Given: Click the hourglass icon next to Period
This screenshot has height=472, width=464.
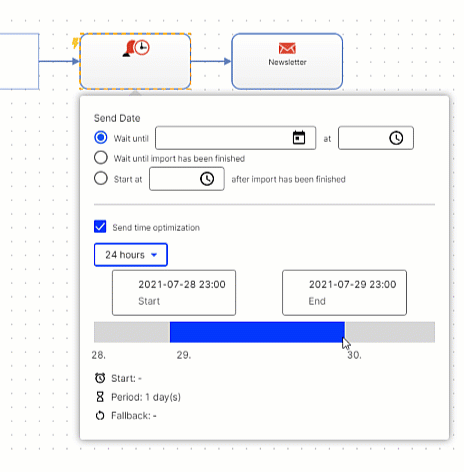Looking at the screenshot, I should pos(100,397).
